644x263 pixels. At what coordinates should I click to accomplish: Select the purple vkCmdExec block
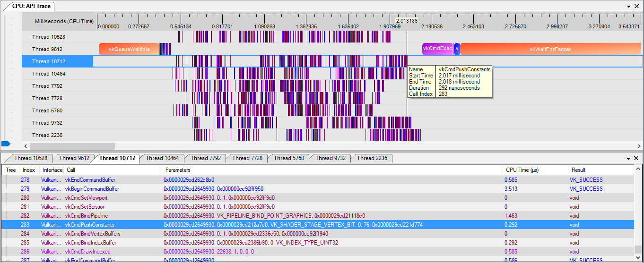[x=437, y=49]
